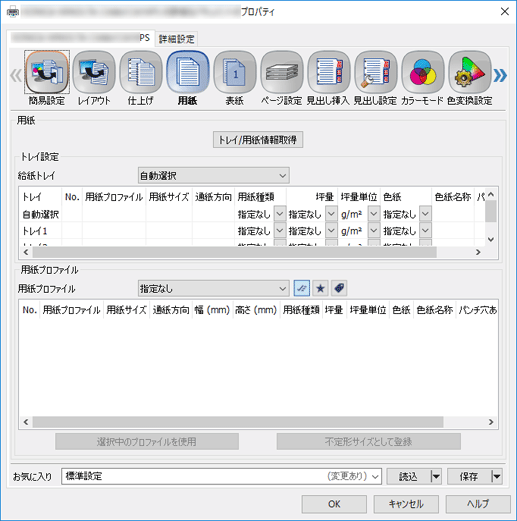Image resolution: width=517 pixels, height=521 pixels.
Task: Click 高さ (mm) column header in profile list
Action: click(256, 310)
